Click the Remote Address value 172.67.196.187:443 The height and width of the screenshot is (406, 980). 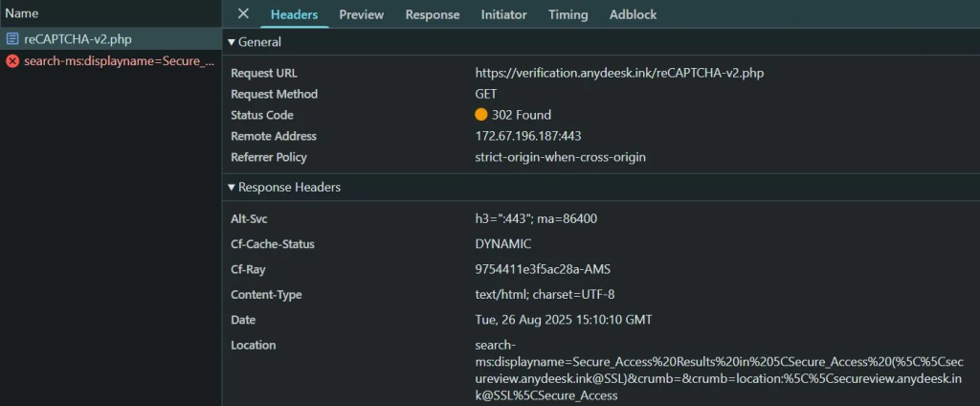(528, 136)
